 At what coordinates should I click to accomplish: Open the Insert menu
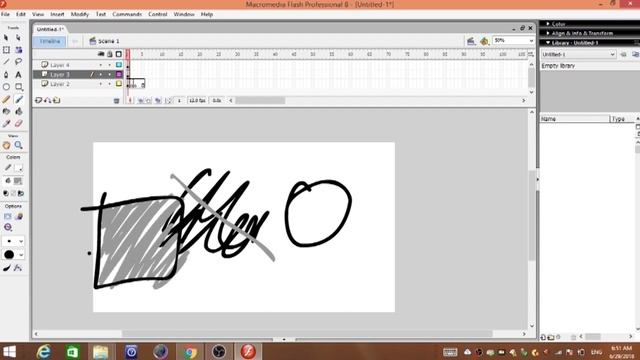[57, 14]
